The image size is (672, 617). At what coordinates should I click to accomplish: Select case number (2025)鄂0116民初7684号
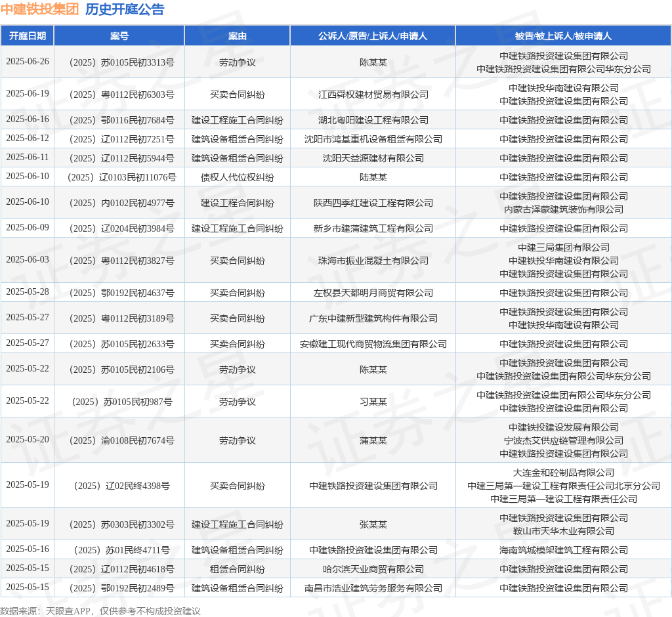(120, 121)
